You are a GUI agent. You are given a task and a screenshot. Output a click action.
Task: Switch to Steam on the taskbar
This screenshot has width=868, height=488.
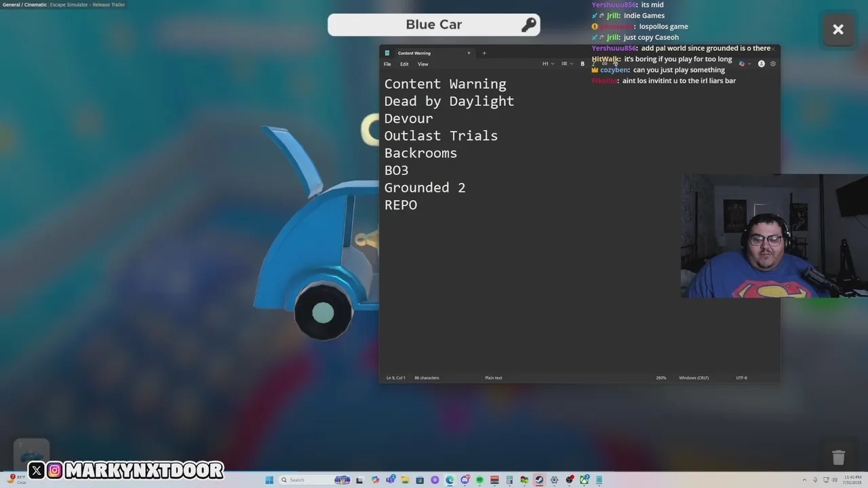(539, 480)
